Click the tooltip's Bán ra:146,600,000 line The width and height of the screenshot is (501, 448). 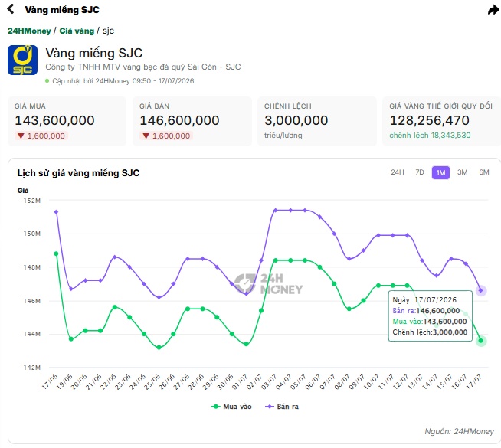[426, 311]
